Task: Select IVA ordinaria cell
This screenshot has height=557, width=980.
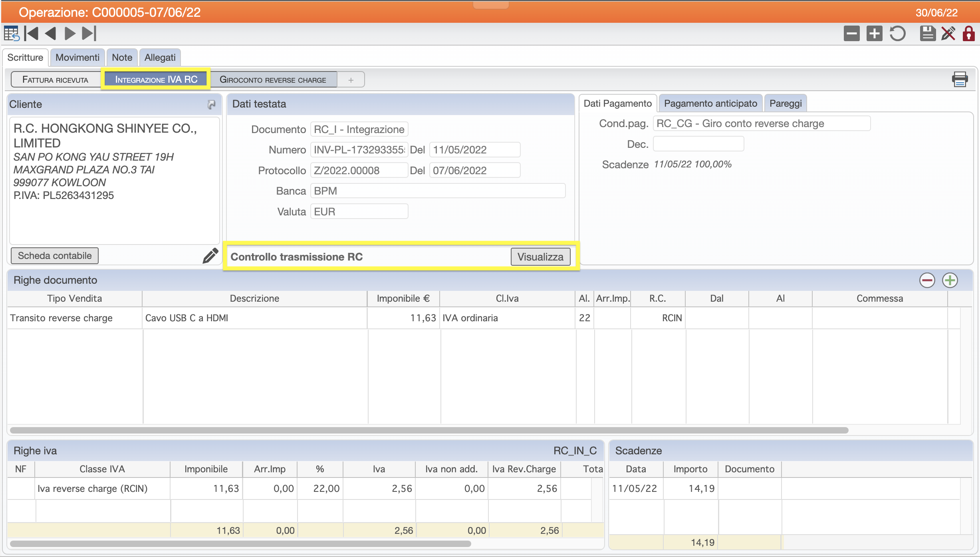Action: [x=507, y=318]
